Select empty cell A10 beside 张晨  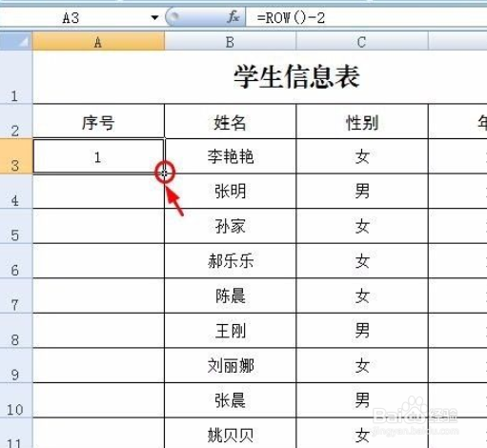point(98,400)
